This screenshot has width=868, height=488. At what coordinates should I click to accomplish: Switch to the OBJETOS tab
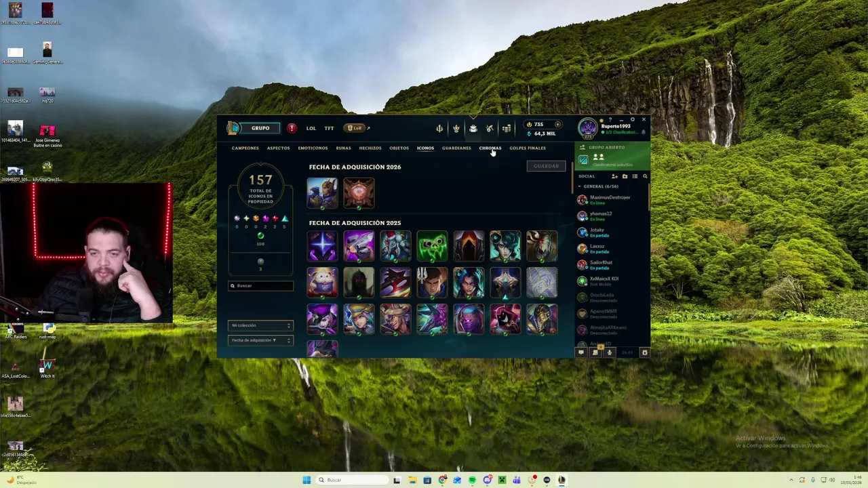point(399,148)
